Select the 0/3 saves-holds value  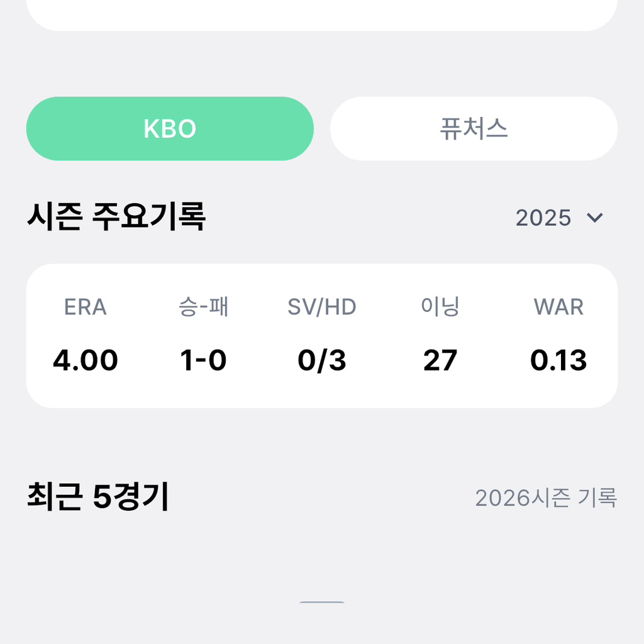pyautogui.click(x=322, y=360)
